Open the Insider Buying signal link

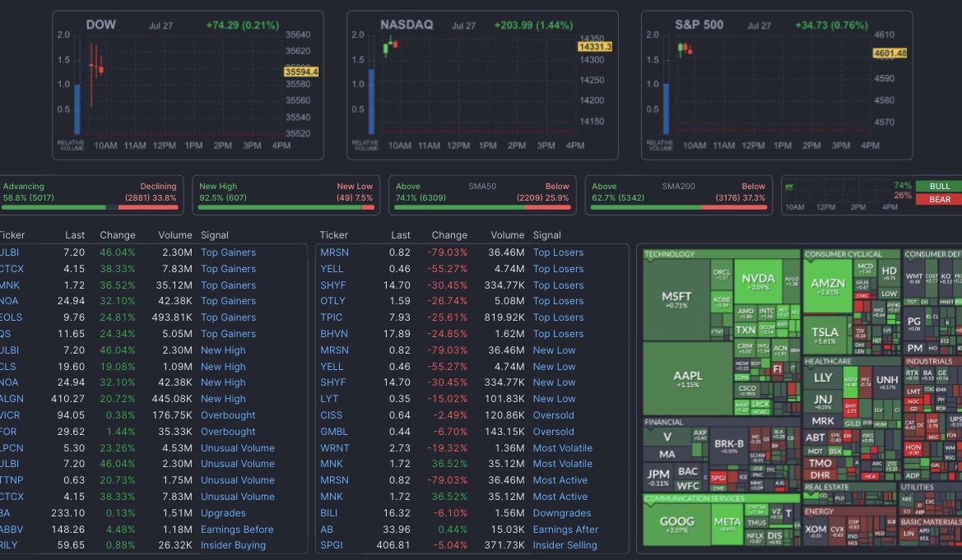click(x=233, y=545)
